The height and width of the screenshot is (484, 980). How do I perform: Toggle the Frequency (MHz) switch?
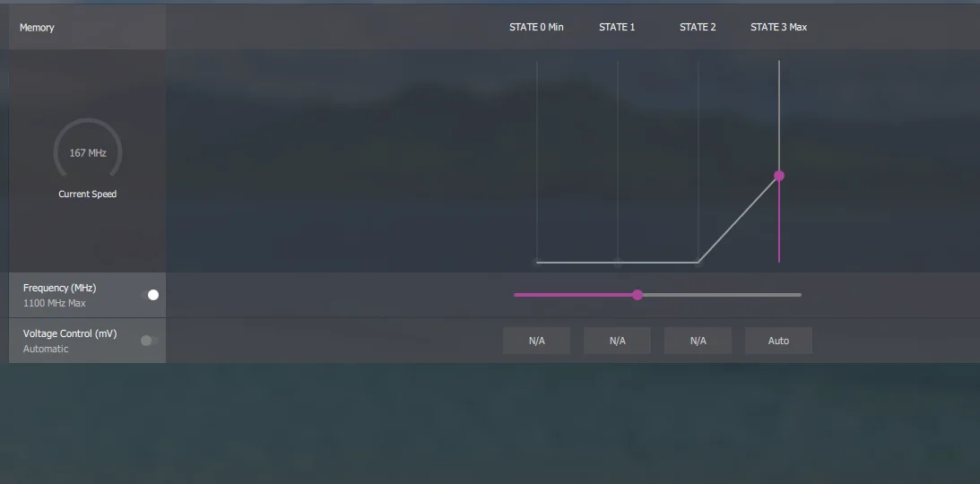pos(150,295)
